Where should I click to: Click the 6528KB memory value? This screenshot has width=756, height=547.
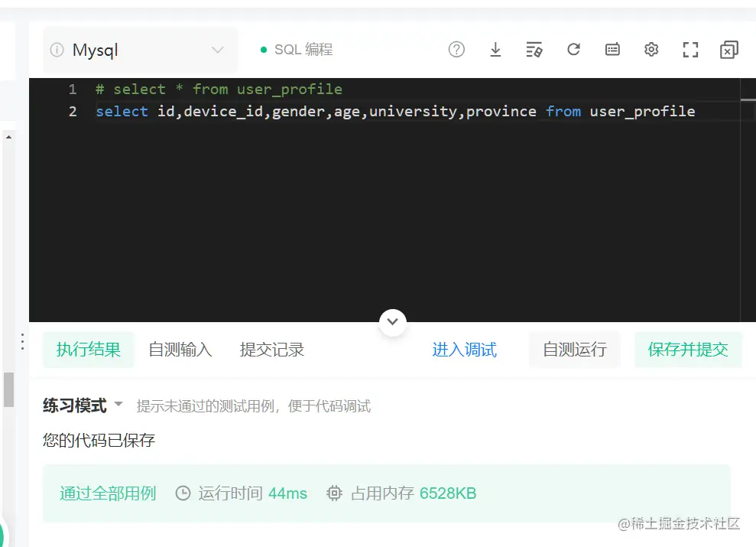click(448, 493)
